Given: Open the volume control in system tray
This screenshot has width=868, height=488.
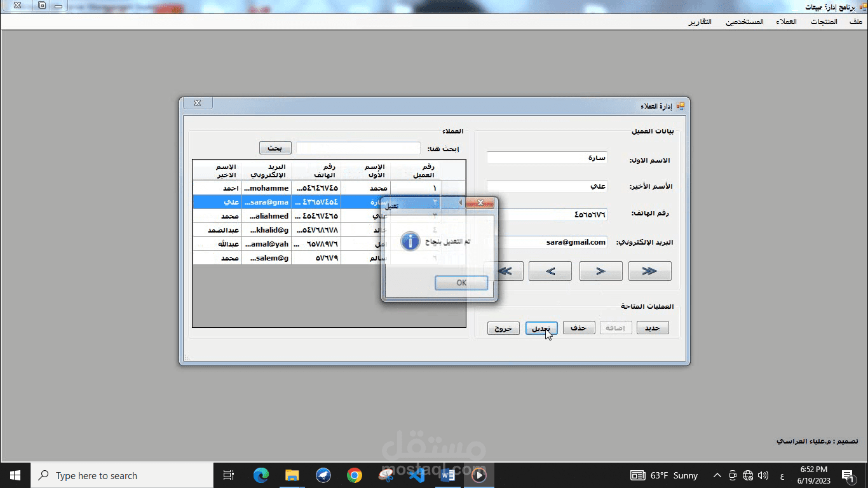Looking at the screenshot, I should 763,475.
